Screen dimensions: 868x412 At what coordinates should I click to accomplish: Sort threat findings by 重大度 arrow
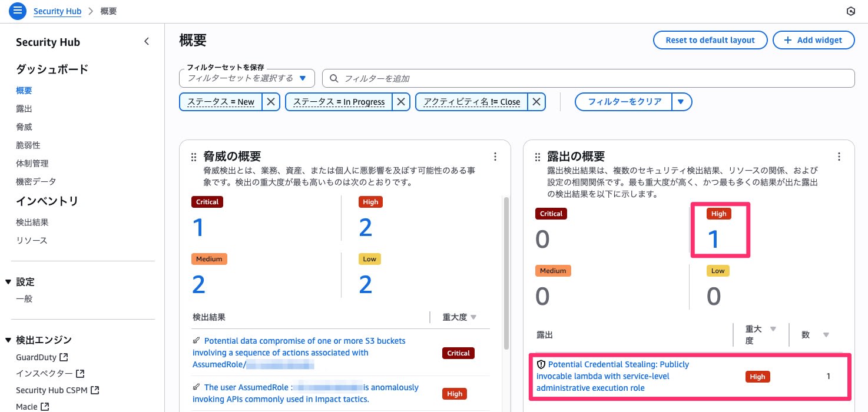point(473,318)
